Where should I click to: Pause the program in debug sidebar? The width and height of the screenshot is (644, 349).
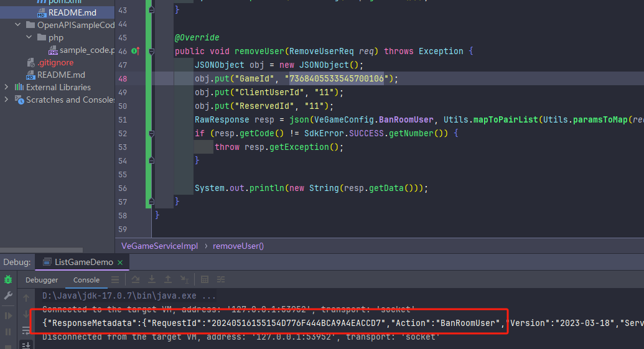pos(8,332)
